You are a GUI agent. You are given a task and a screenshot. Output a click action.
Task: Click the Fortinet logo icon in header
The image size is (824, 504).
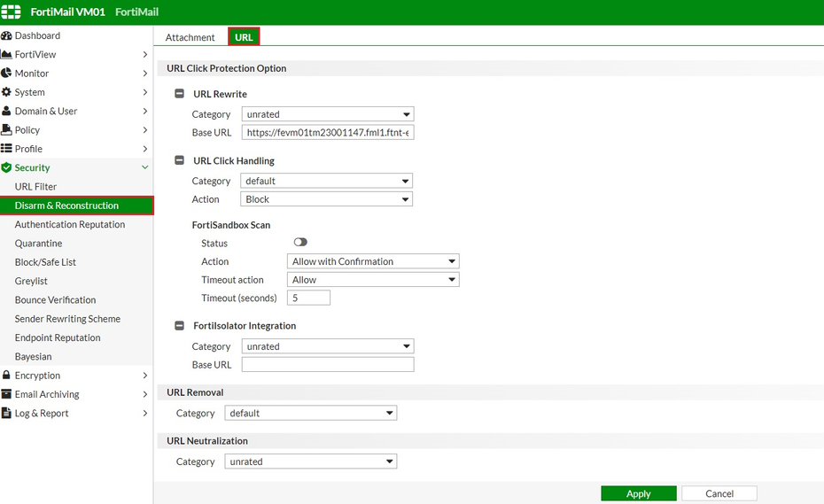tap(11, 12)
